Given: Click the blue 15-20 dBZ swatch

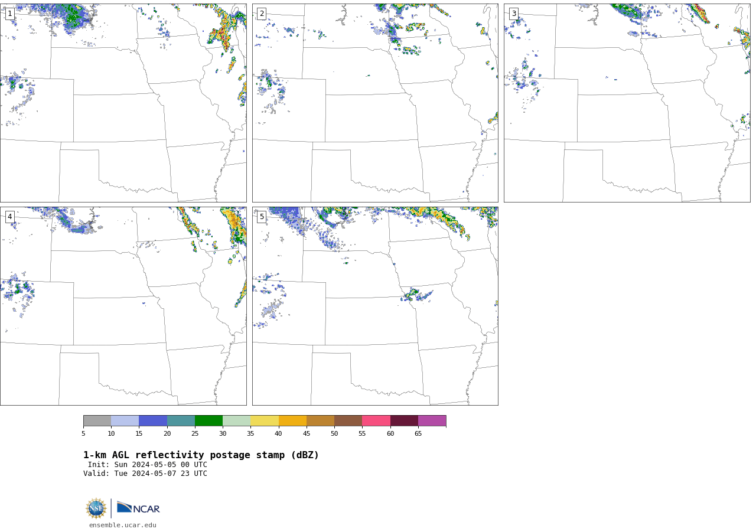Looking at the screenshot, I should 153,420.
